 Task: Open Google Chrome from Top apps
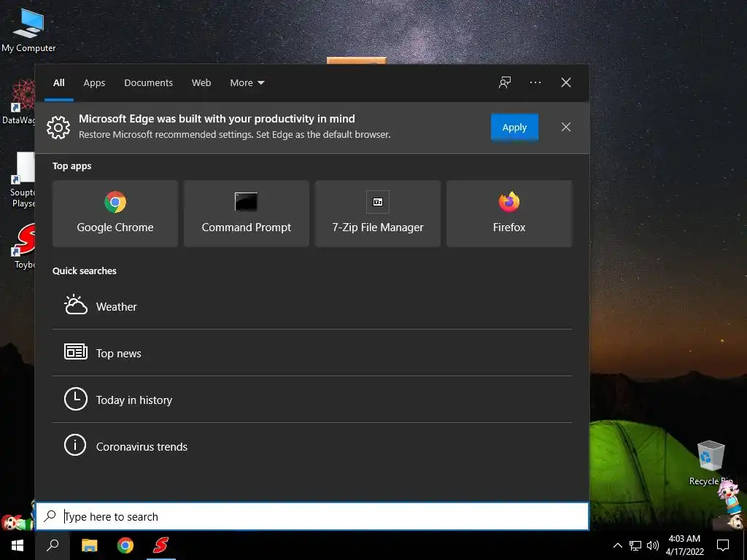[115, 214]
